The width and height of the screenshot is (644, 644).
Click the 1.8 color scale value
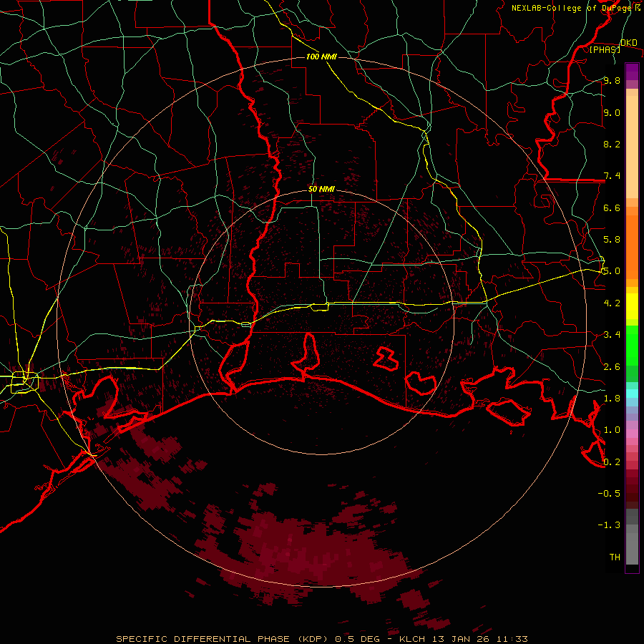click(x=612, y=399)
